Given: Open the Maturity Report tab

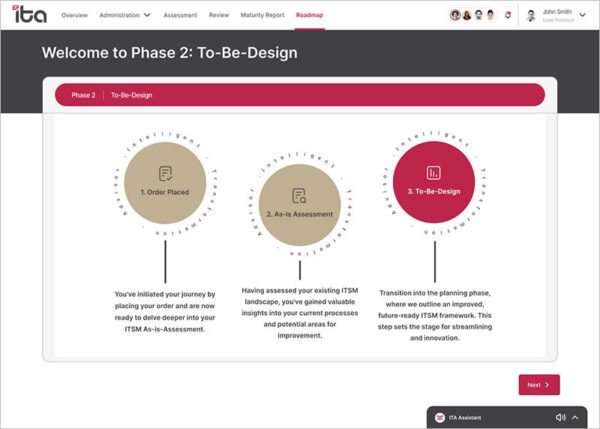Looking at the screenshot, I should pyautogui.click(x=262, y=16).
